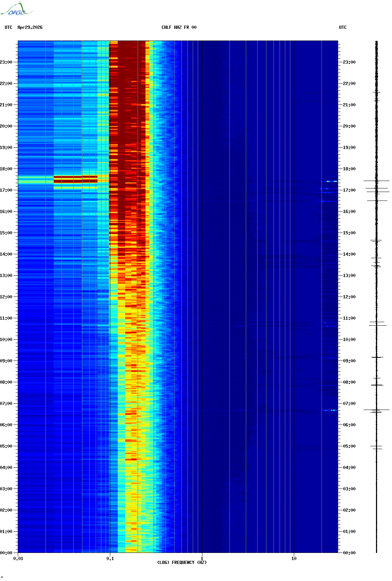Click the 1 Hz frequency axis label
This screenshot has width=392, height=581.
point(202,559)
